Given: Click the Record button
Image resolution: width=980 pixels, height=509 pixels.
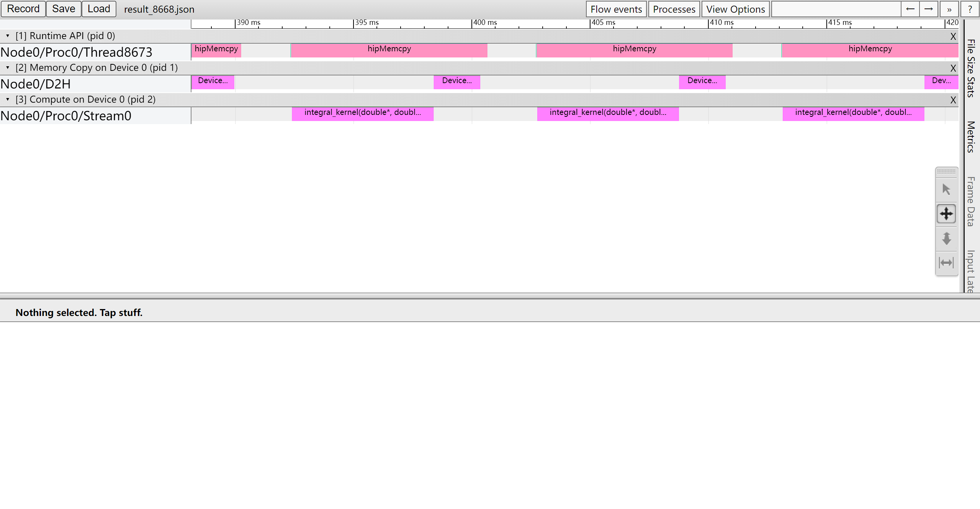Looking at the screenshot, I should pos(23,9).
